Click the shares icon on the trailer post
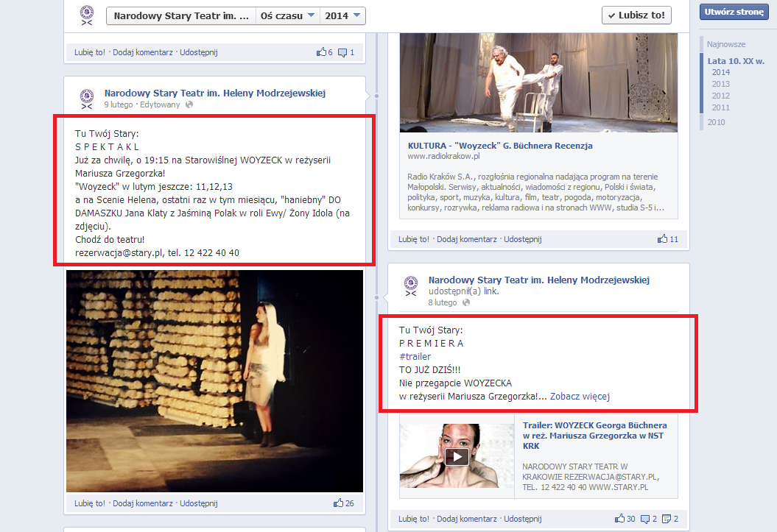777x532 pixels. [667, 519]
